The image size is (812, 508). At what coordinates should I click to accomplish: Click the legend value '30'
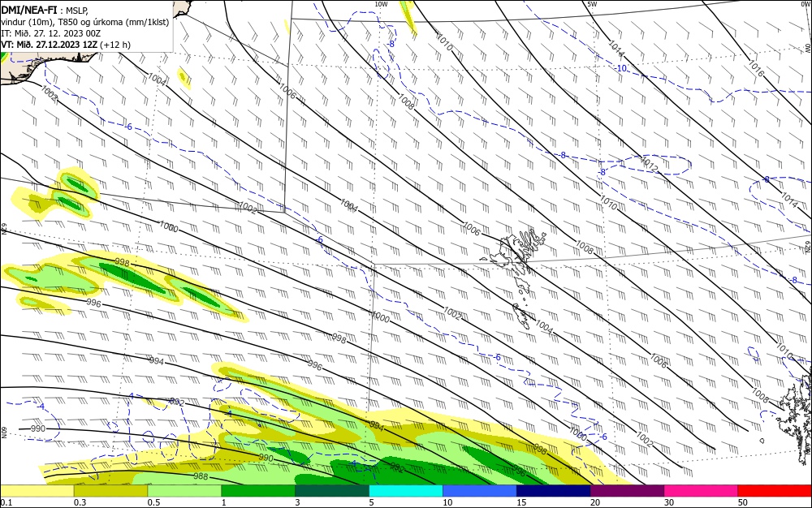pos(668,502)
